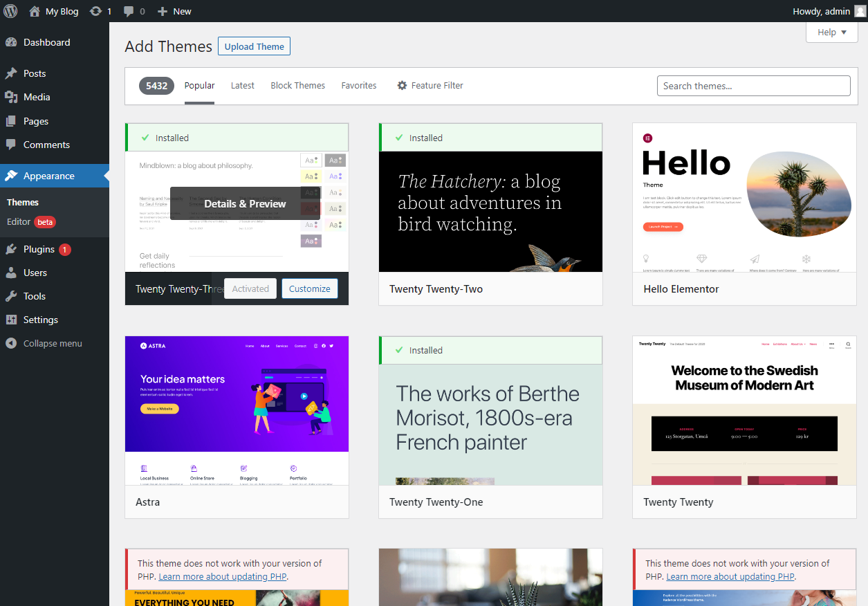Click the Plugins update count badge
868x606 pixels.
click(x=65, y=250)
